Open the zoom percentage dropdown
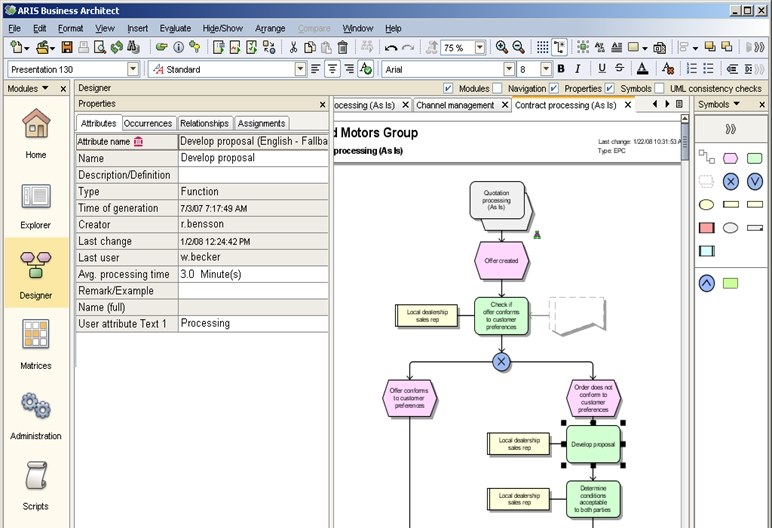This screenshot has height=528, width=772. [480, 48]
